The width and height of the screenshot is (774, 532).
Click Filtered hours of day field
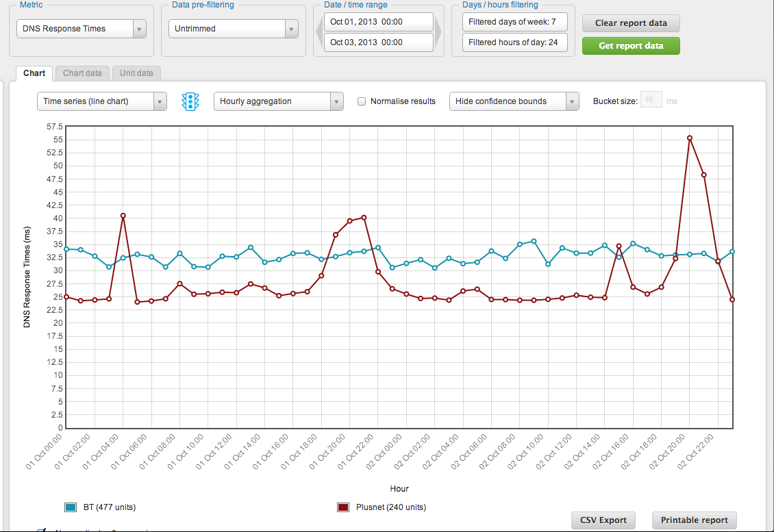(x=514, y=42)
